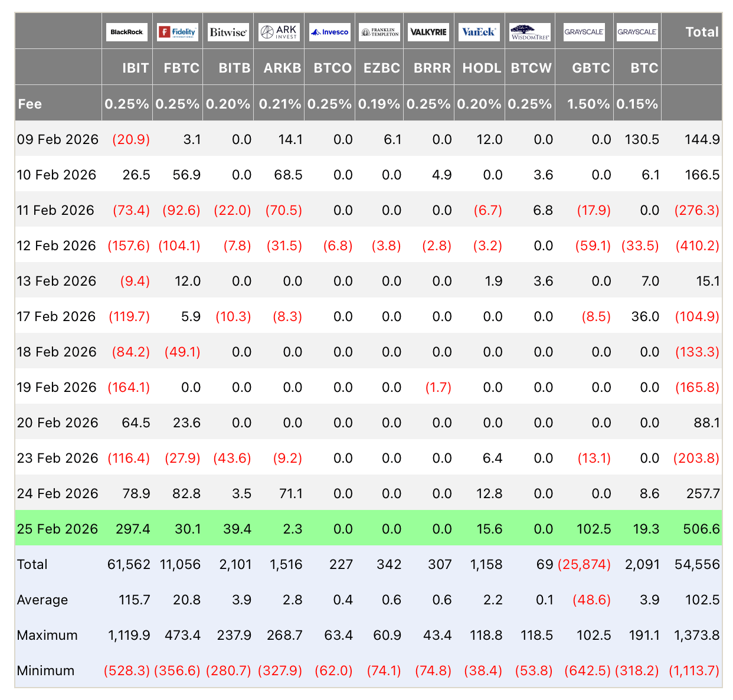733x700 pixels.
Task: Click the Maximum row label
Action: [x=47, y=635]
